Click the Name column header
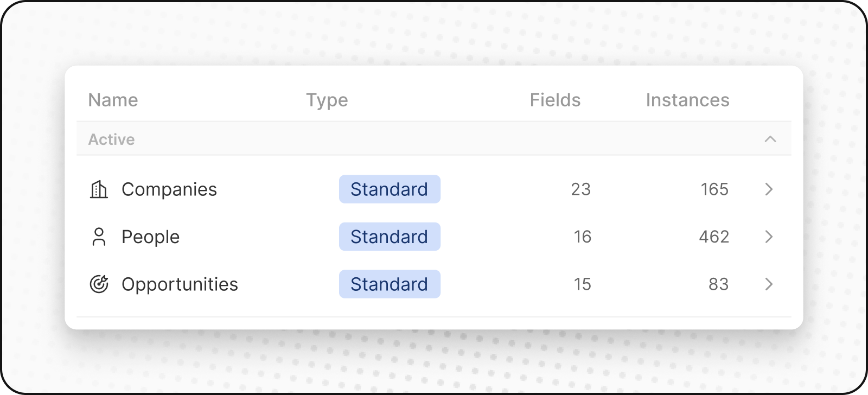Image resolution: width=868 pixels, height=395 pixels. tap(113, 100)
